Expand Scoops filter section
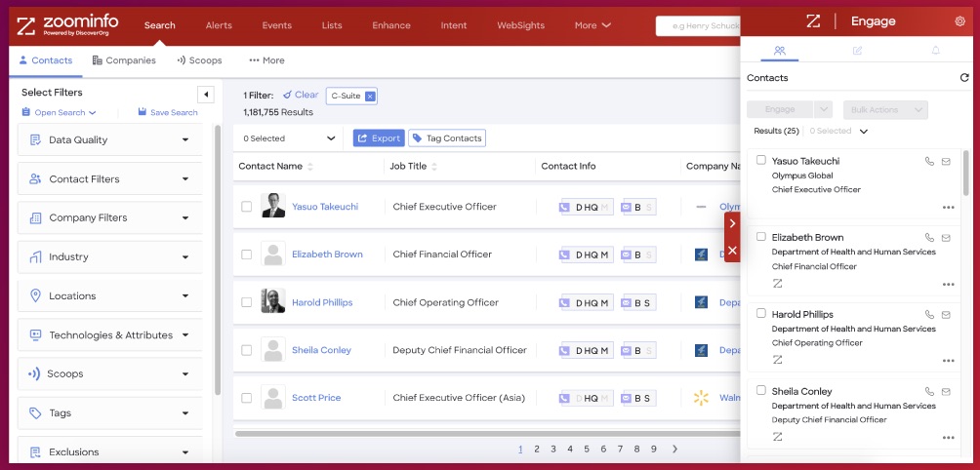 tap(110, 373)
